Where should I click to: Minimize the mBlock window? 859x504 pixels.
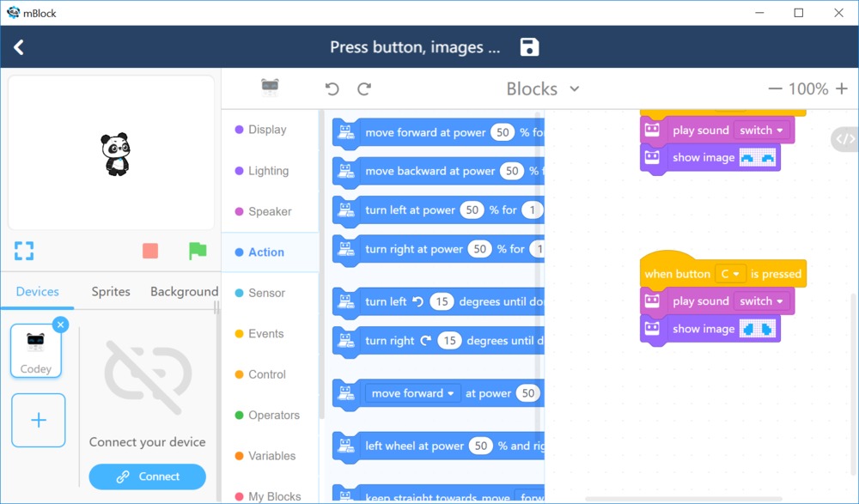coord(759,13)
